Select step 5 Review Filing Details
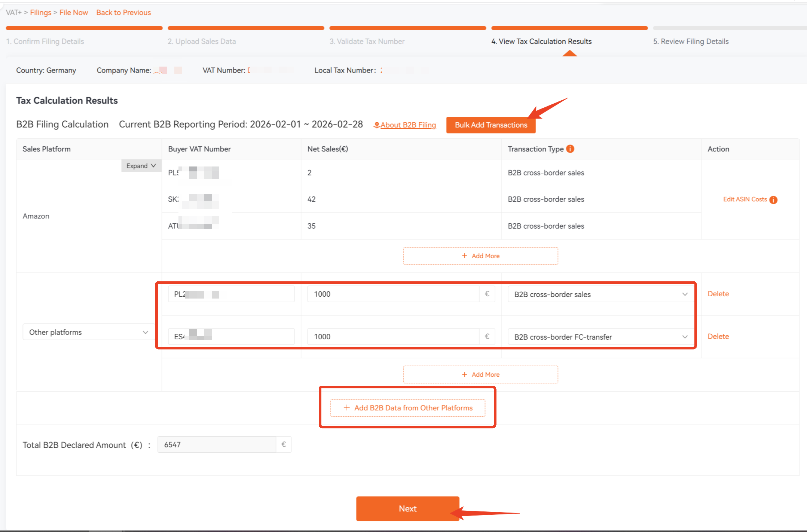The width and height of the screenshot is (807, 532). [691, 41]
